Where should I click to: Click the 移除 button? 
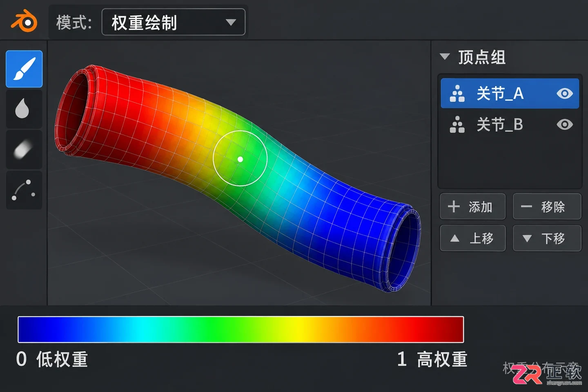coord(547,207)
